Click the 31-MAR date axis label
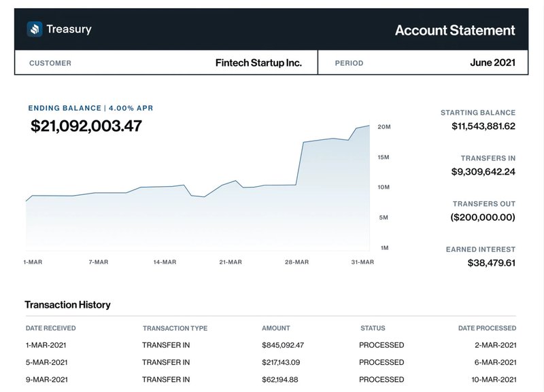The height and width of the screenshot is (392, 544). tap(362, 262)
